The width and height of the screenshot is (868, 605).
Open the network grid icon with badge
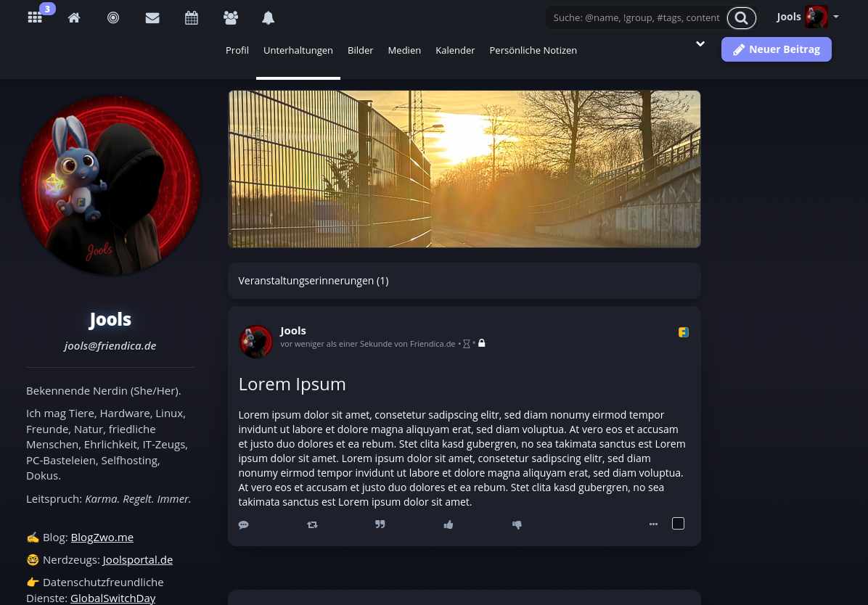click(x=35, y=17)
